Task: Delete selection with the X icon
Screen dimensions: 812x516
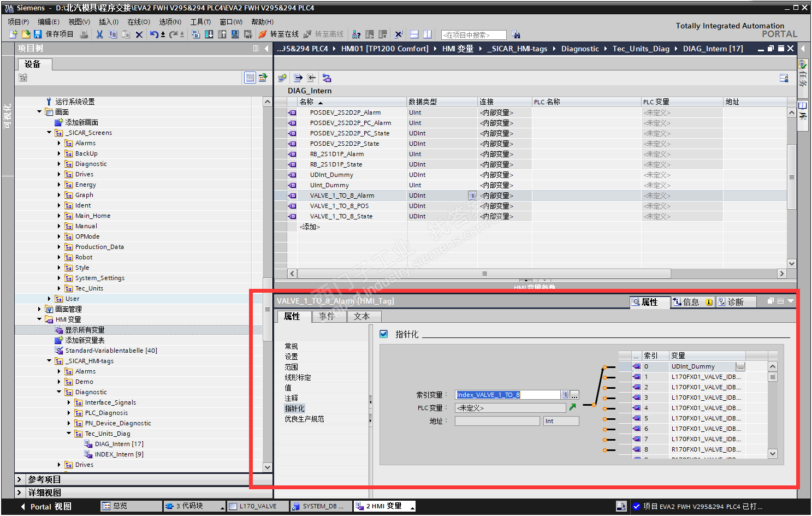Action: pyautogui.click(x=139, y=34)
